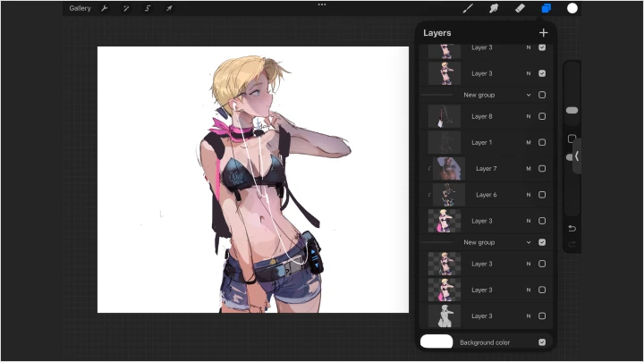Enable the unchecked New group visibility checkbox
This screenshot has width=644, height=362.
click(x=542, y=95)
